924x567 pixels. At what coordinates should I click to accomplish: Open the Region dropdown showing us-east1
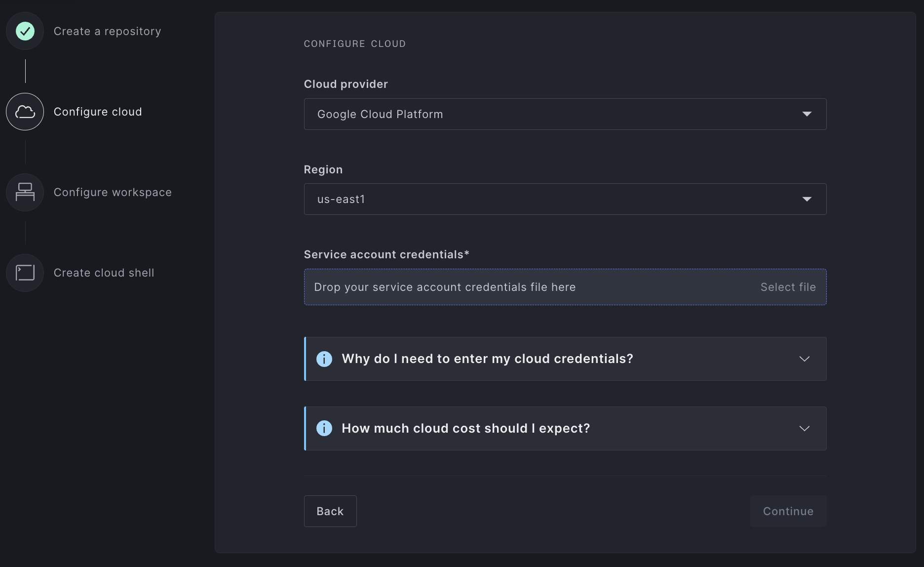(565, 199)
